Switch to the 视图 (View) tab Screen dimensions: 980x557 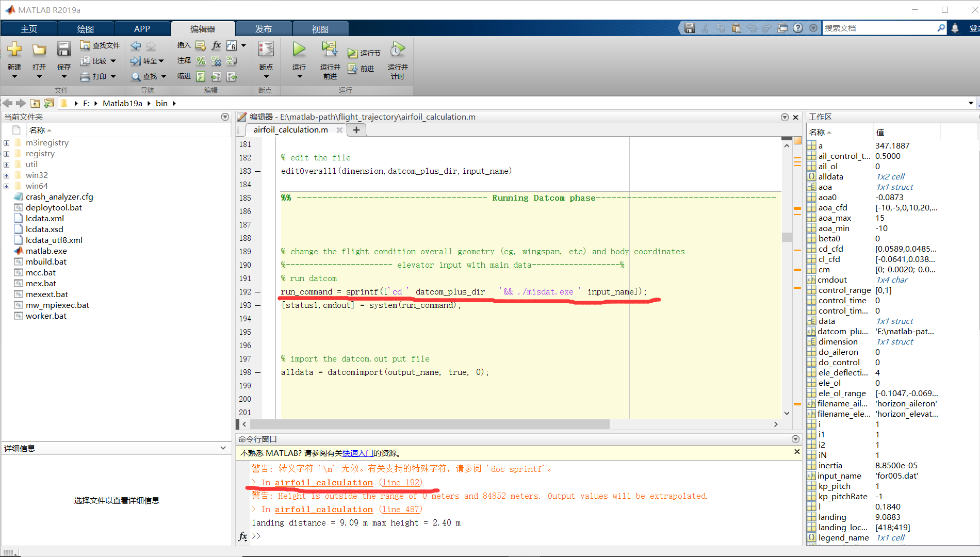(320, 29)
